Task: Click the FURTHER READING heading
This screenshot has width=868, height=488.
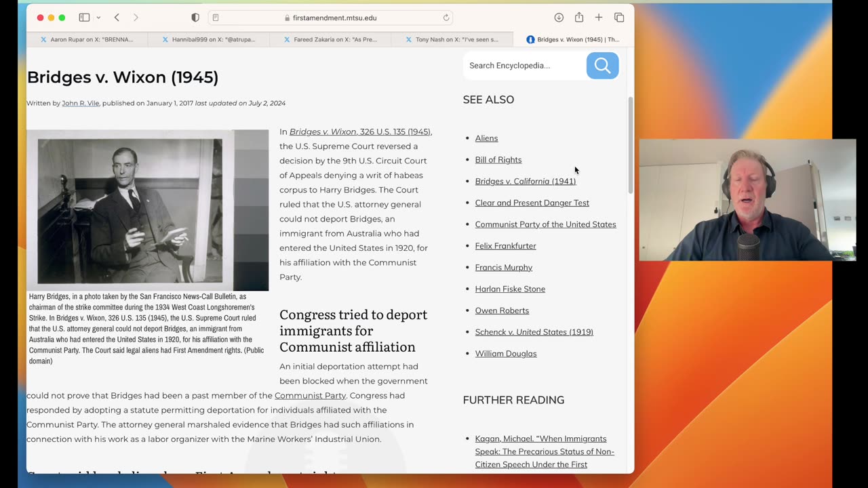Action: [x=513, y=400]
